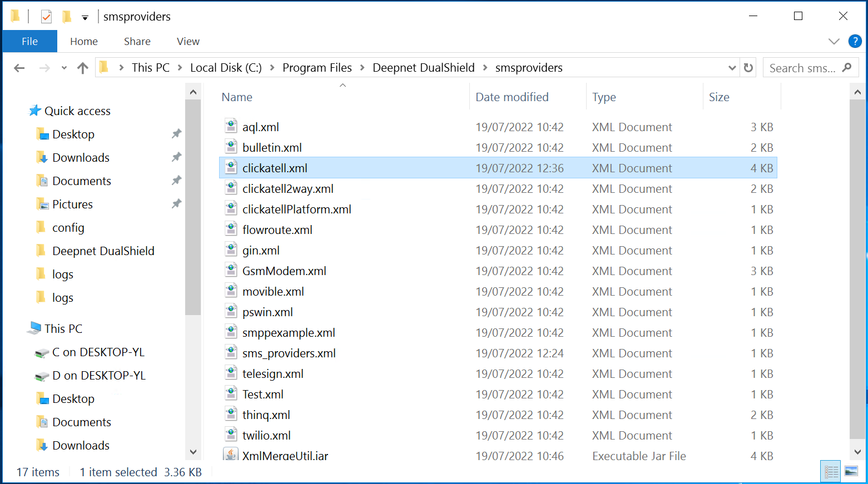The height and width of the screenshot is (484, 868).
Task: Sort files by Date modified column
Action: point(512,97)
